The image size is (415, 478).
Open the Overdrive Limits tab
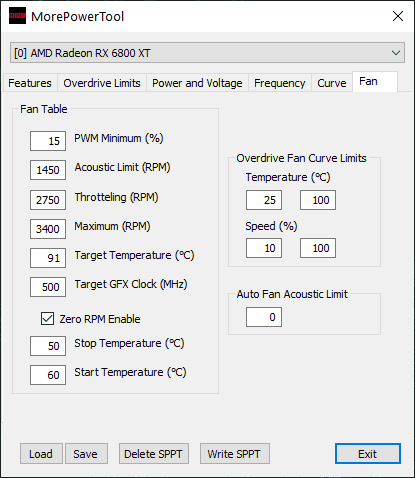[102, 83]
